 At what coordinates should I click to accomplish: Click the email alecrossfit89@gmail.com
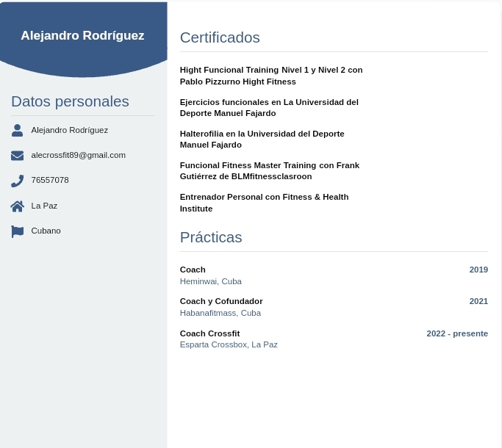(x=79, y=155)
